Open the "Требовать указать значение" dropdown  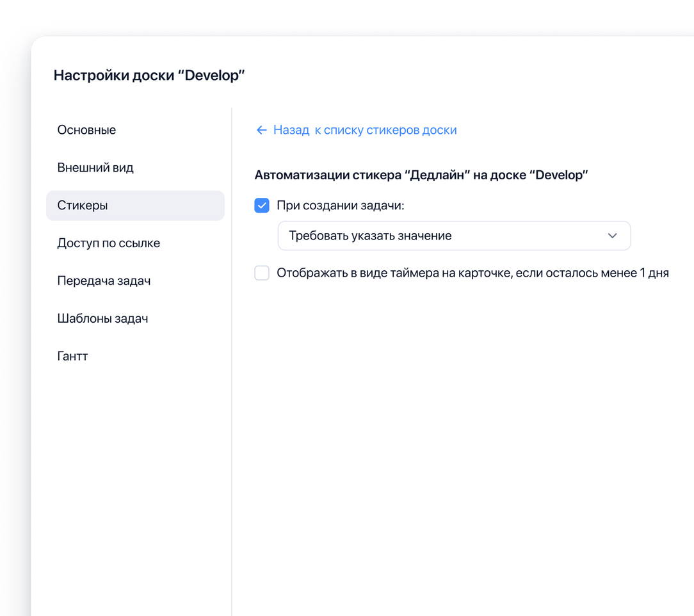pyautogui.click(x=454, y=236)
